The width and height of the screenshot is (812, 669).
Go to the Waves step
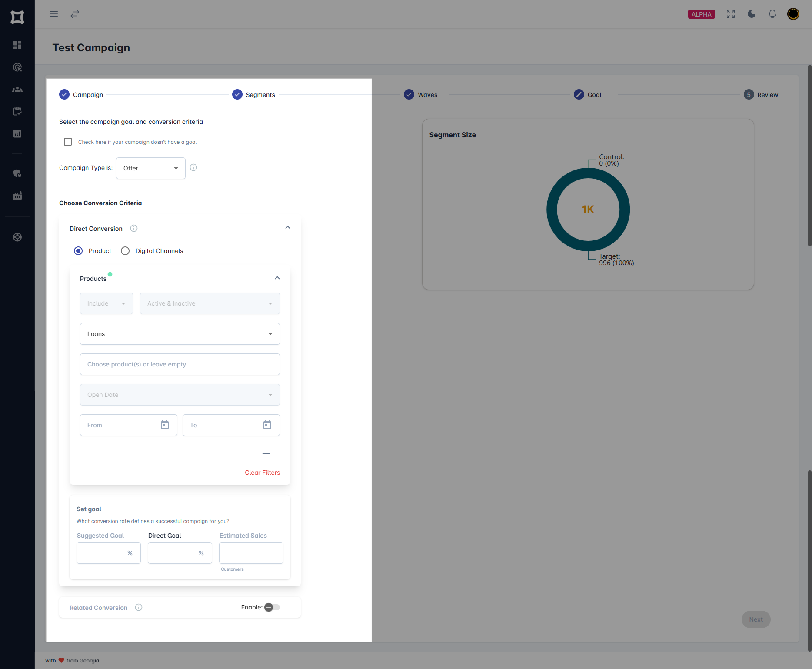coord(420,94)
